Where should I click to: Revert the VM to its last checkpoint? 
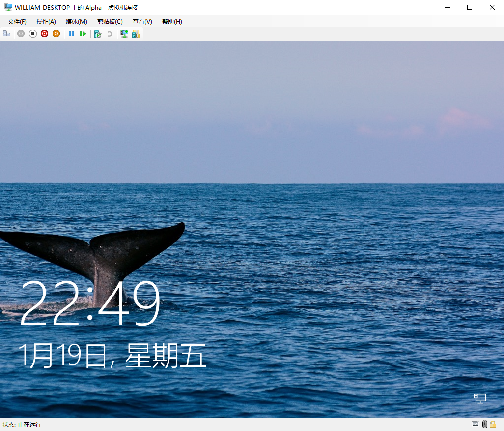click(109, 33)
